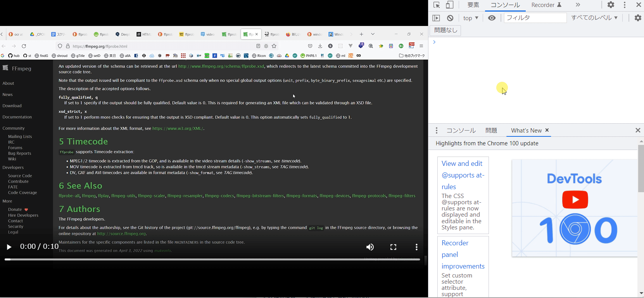This screenshot has height=298, width=644.
Task: Show the console sidebar panel
Action: point(436,18)
